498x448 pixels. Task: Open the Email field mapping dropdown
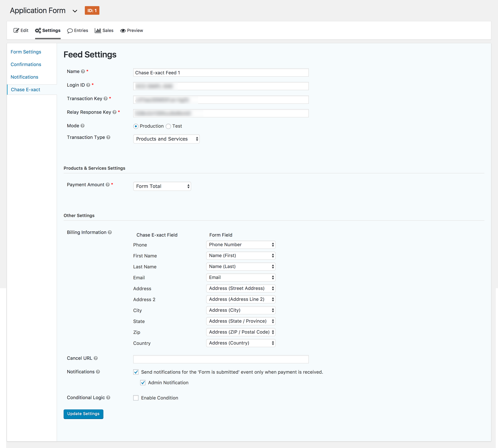241,277
